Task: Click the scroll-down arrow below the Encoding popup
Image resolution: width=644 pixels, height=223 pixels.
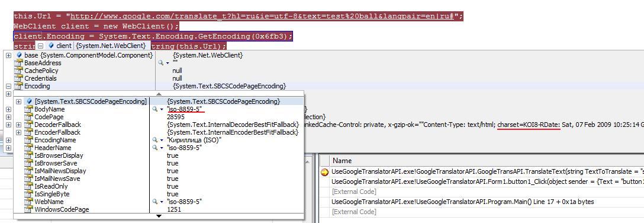Action: [159, 216]
